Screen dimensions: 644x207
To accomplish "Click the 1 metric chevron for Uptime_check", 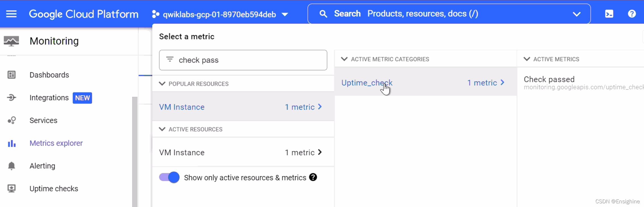I will tap(503, 82).
